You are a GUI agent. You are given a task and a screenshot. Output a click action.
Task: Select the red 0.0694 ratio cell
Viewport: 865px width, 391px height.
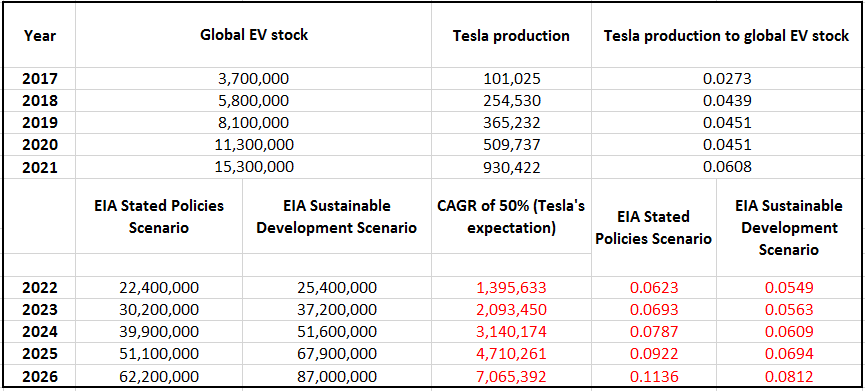[789, 353]
